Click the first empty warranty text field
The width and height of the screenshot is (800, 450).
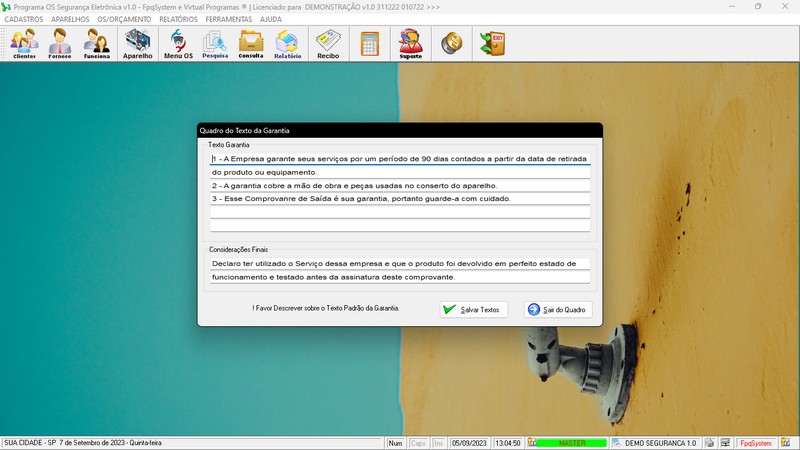click(x=400, y=212)
